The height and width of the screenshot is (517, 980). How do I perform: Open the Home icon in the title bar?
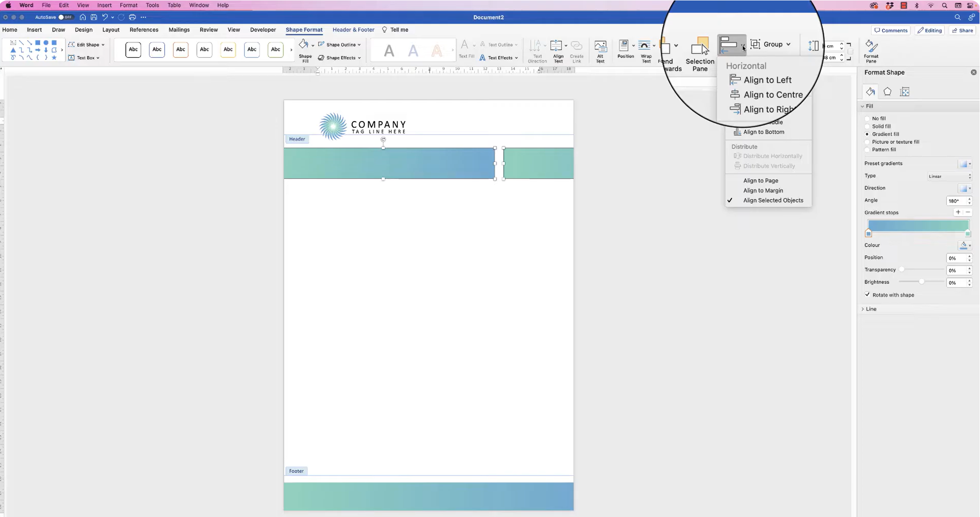[x=83, y=17]
